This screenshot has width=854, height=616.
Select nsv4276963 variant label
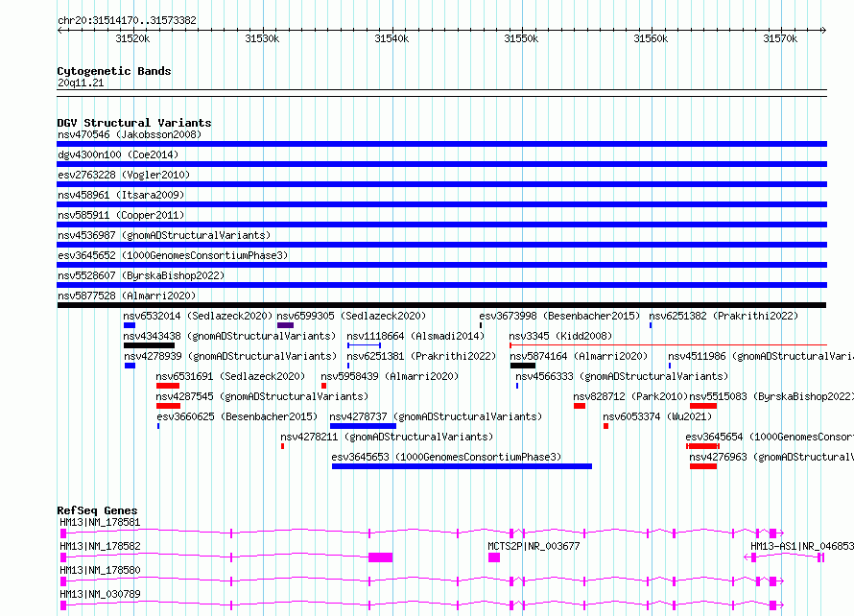(771, 457)
